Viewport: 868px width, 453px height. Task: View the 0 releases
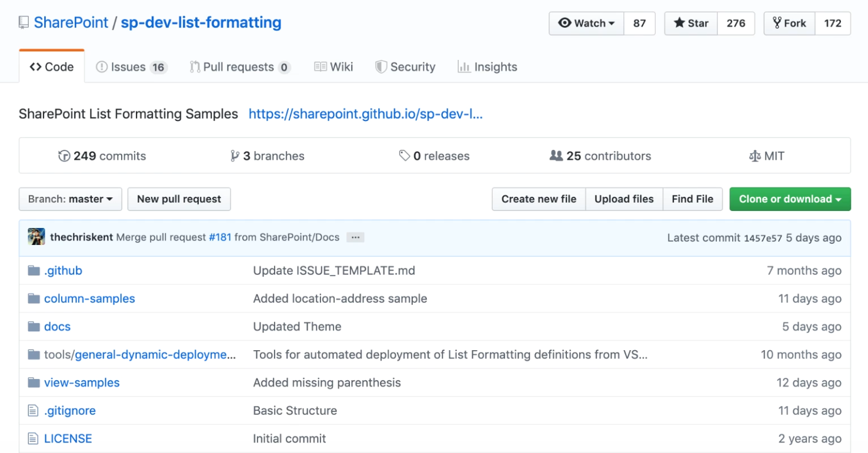pos(435,156)
